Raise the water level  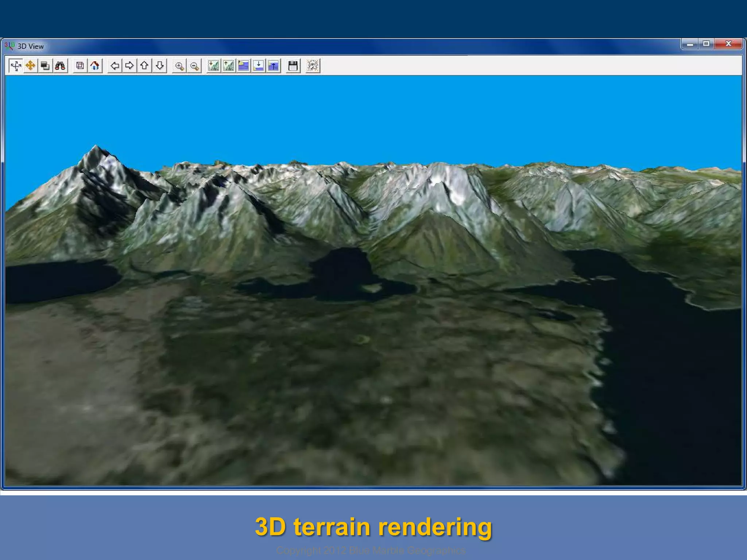273,66
